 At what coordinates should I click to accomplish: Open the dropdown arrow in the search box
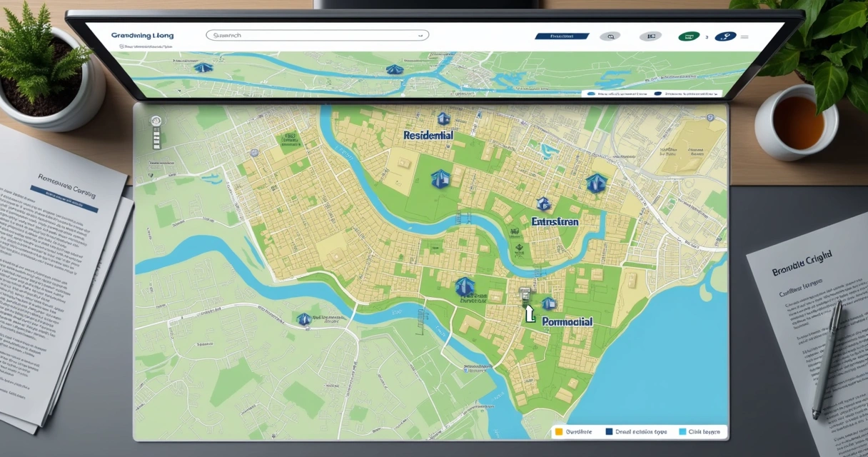pyautogui.click(x=420, y=34)
